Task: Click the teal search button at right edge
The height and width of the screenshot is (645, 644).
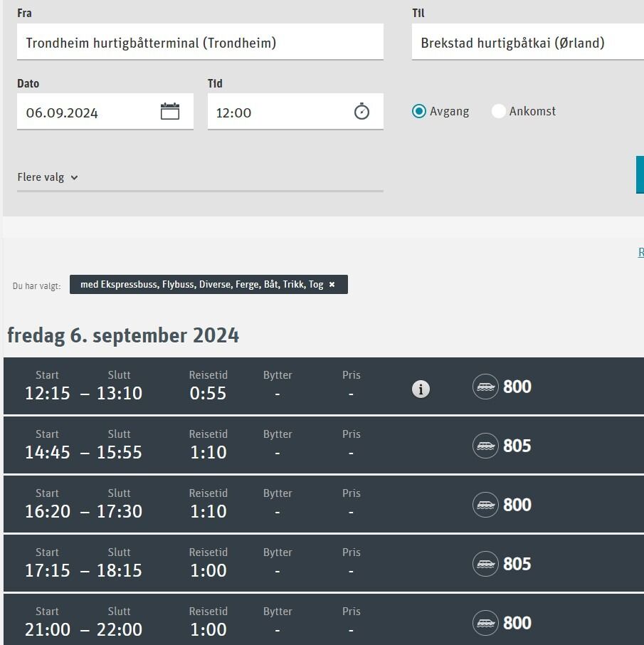Action: (640, 174)
